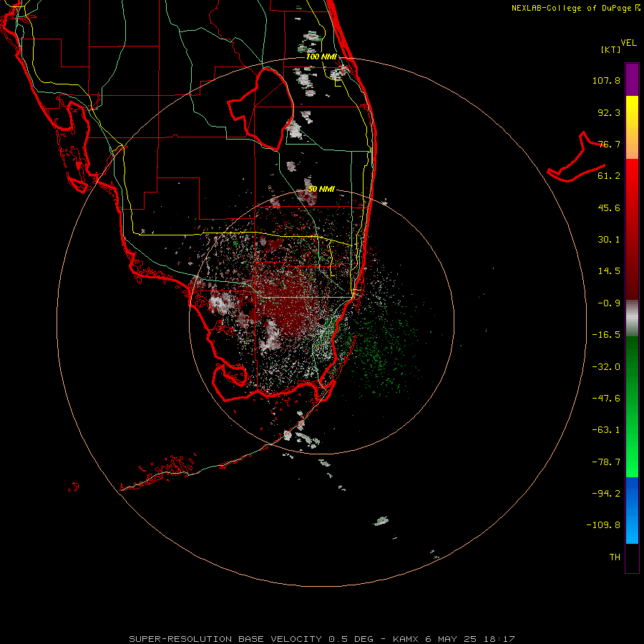Select the -94.2 velocity scale value

click(x=606, y=493)
